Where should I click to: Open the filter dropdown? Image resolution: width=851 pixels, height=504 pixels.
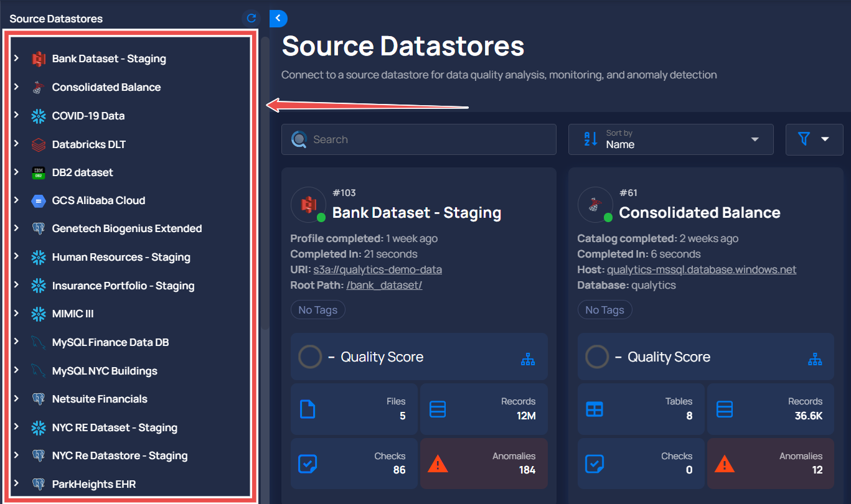point(814,139)
